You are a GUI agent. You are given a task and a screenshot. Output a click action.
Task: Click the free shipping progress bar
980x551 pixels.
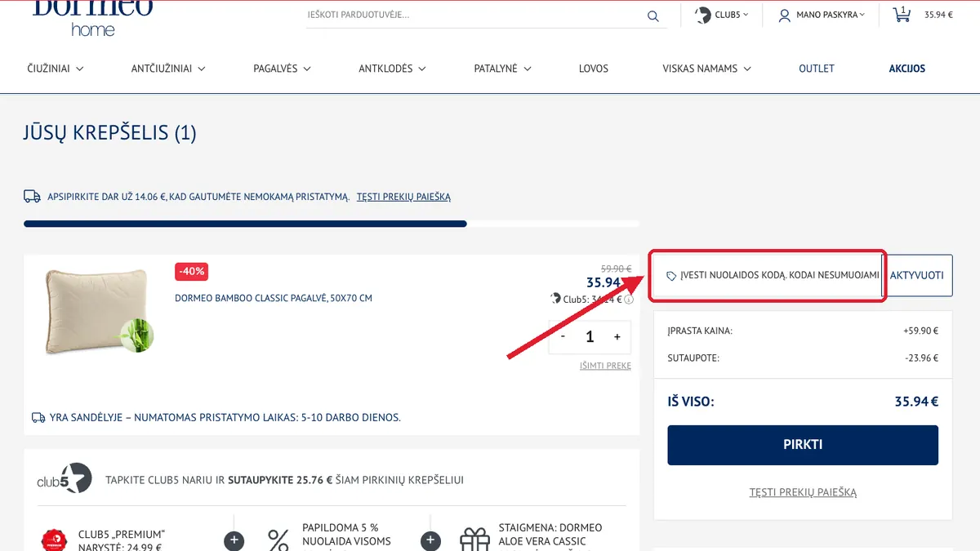tap(332, 223)
